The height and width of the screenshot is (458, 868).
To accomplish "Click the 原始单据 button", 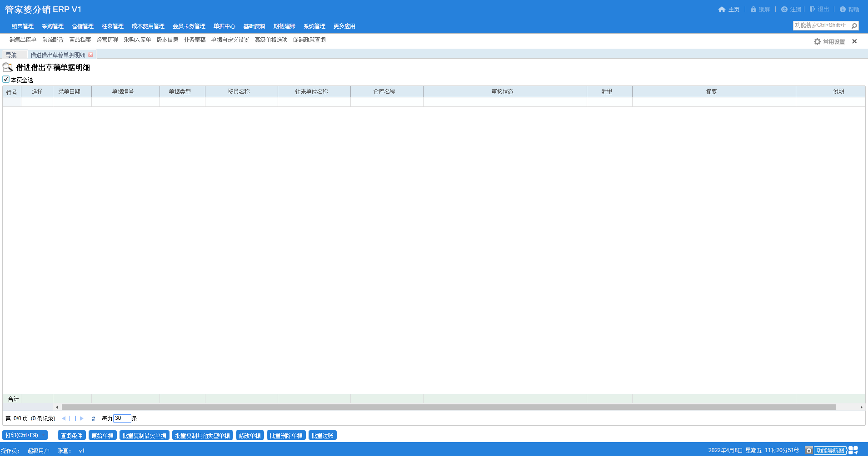I will (x=103, y=436).
